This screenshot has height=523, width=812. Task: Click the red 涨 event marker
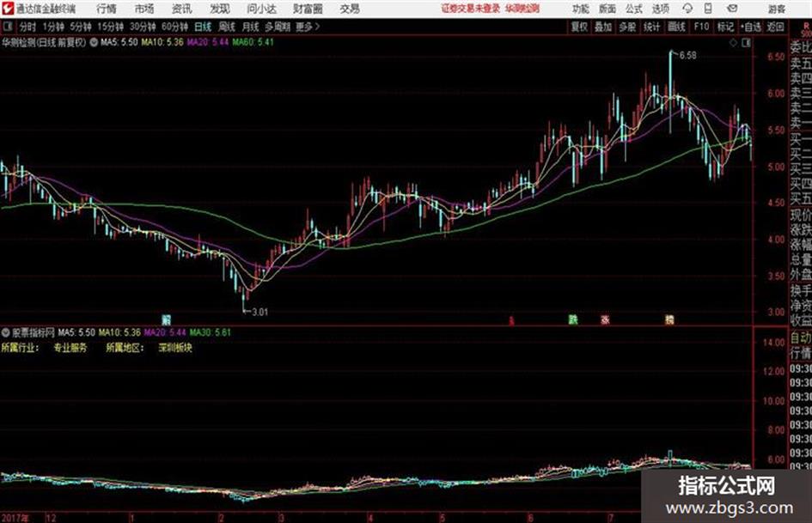[605, 320]
